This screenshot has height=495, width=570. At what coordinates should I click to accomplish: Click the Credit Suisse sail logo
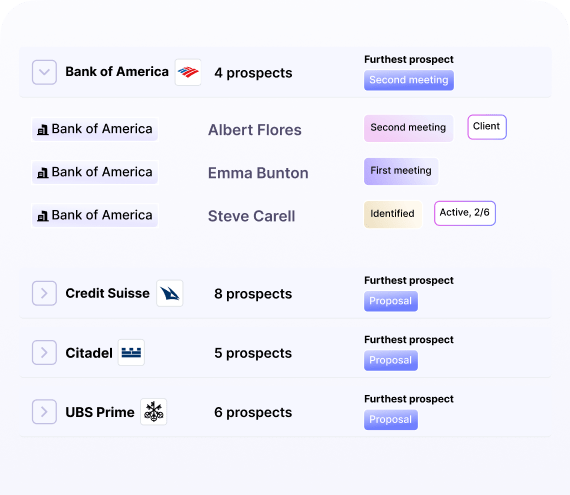pyautogui.click(x=170, y=293)
